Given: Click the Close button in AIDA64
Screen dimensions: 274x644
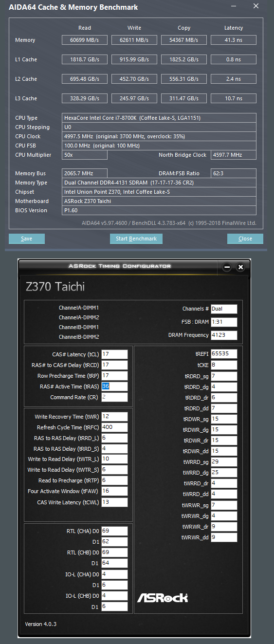Looking at the screenshot, I should click(x=245, y=239).
